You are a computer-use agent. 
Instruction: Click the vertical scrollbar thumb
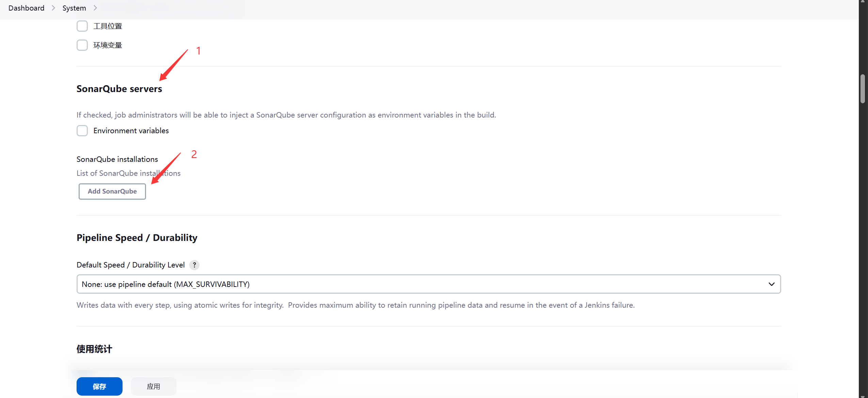(863, 89)
